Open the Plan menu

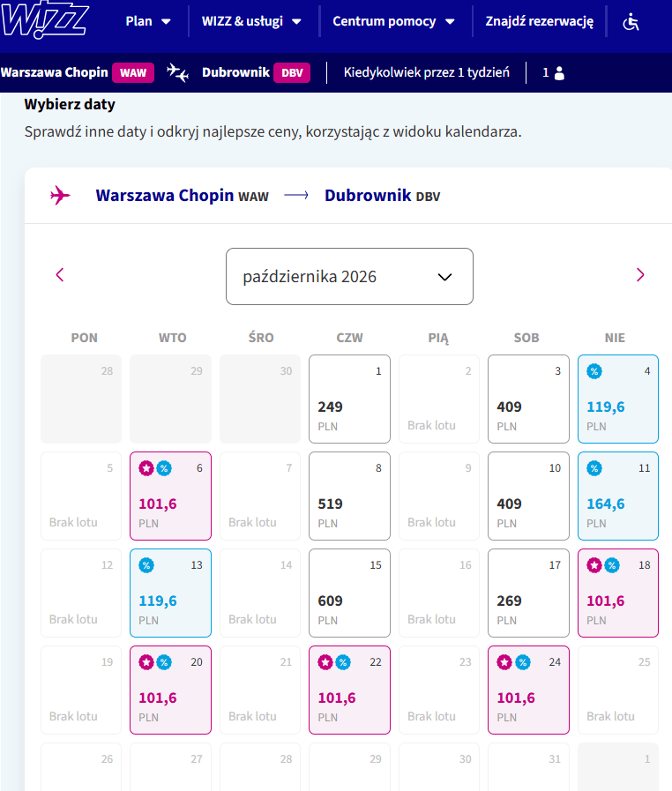coord(148,21)
